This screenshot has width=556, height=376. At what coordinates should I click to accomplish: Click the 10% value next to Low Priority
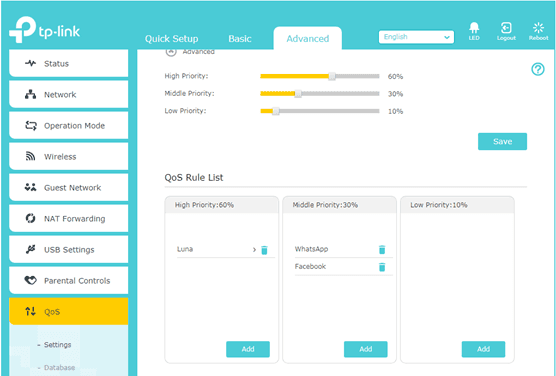point(395,111)
